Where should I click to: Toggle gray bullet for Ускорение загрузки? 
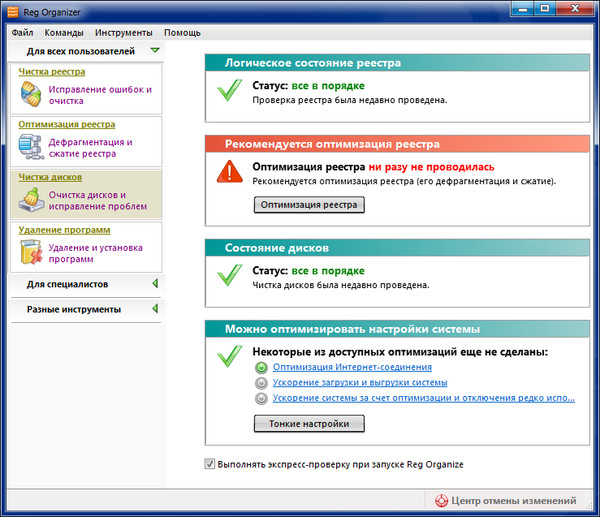(x=262, y=383)
